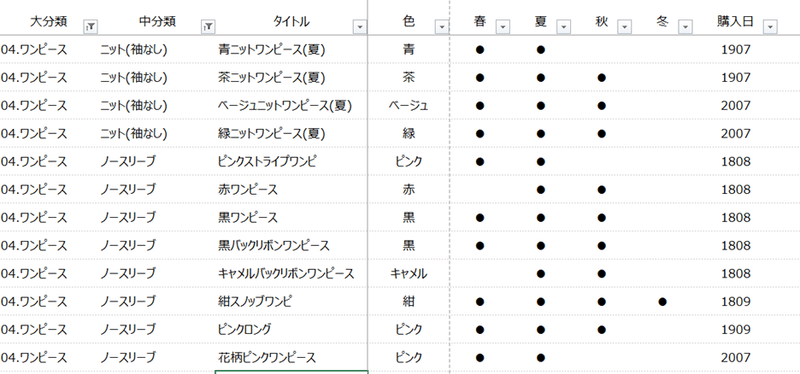The image size is (800, 374).
Task: Open the 大分類 column filter dropdown
Action: [x=90, y=27]
